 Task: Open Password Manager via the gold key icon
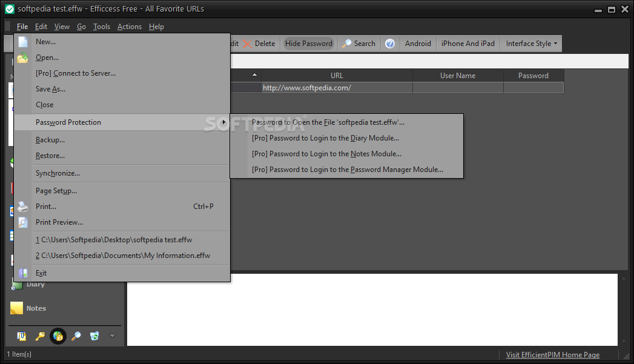coord(39,336)
